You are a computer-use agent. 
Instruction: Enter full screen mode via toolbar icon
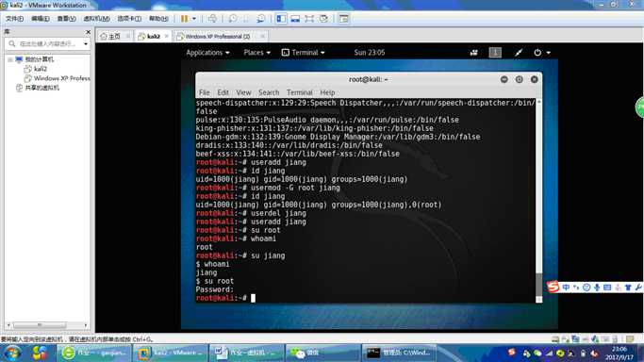[309, 19]
